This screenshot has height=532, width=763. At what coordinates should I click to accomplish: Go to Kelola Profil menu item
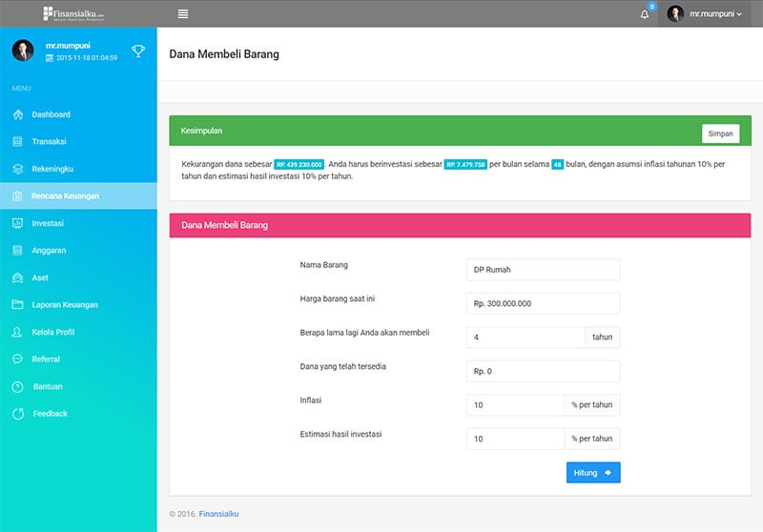pyautogui.click(x=52, y=332)
